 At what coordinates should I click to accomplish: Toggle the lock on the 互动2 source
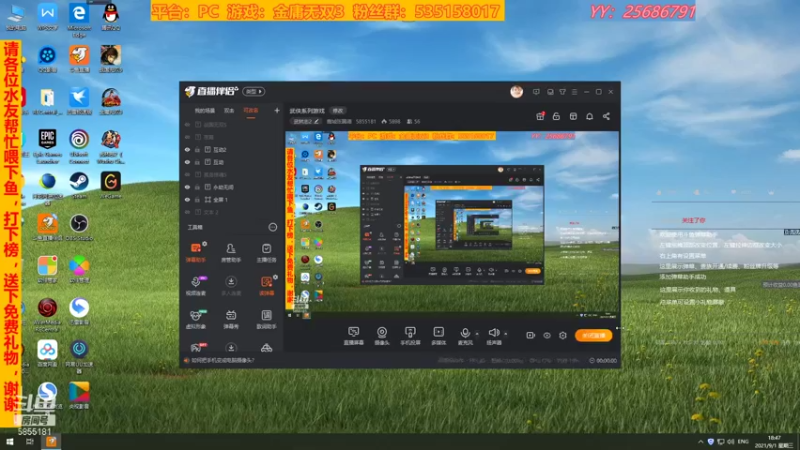197,149
